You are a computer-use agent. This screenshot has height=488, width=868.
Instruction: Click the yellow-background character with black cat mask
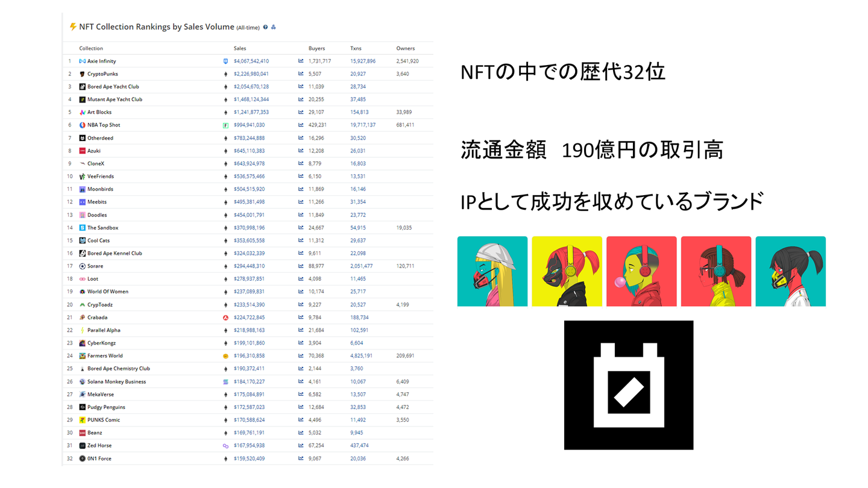567,271
